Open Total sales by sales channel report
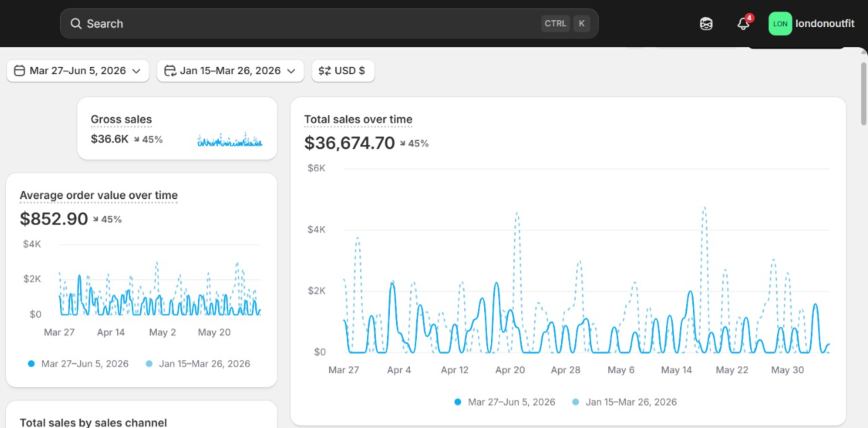 [x=93, y=423]
